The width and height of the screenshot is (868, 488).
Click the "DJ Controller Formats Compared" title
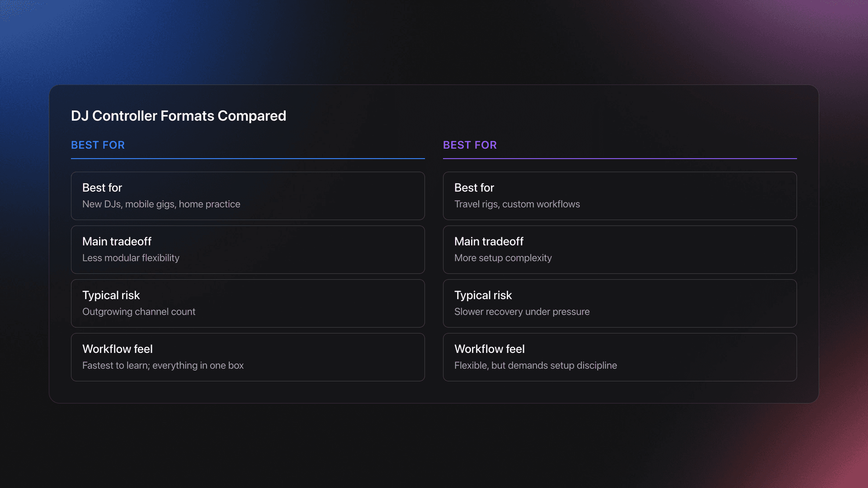178,116
